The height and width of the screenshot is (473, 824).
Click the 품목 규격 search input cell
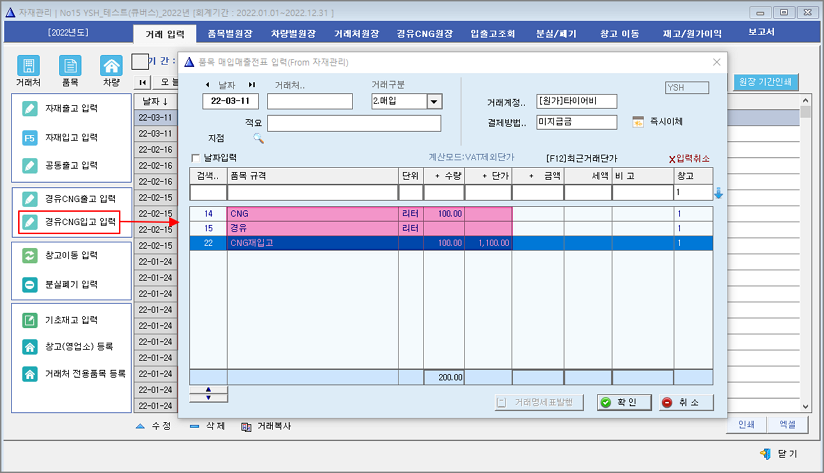click(x=313, y=193)
